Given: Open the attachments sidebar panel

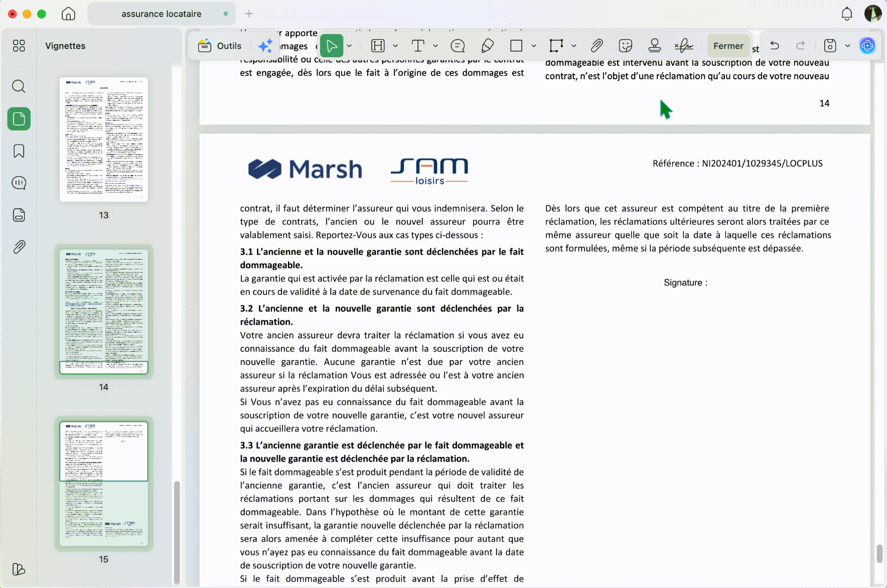Looking at the screenshot, I should point(19,247).
